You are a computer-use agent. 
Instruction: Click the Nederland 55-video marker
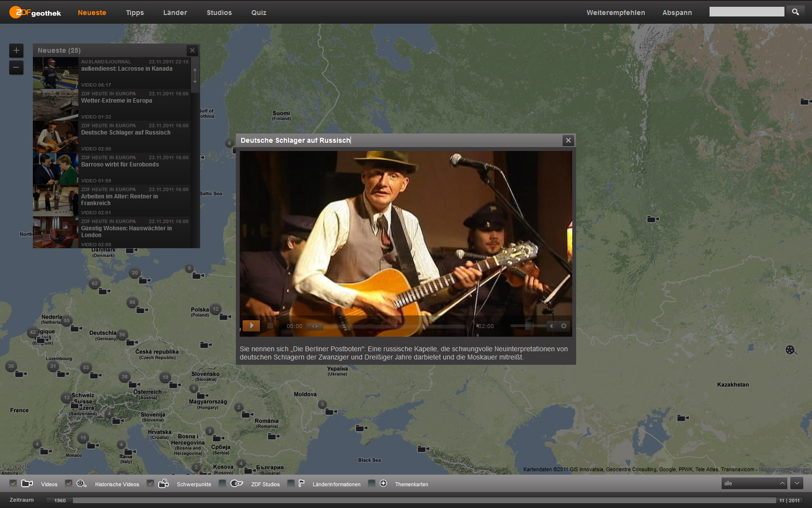(67, 320)
